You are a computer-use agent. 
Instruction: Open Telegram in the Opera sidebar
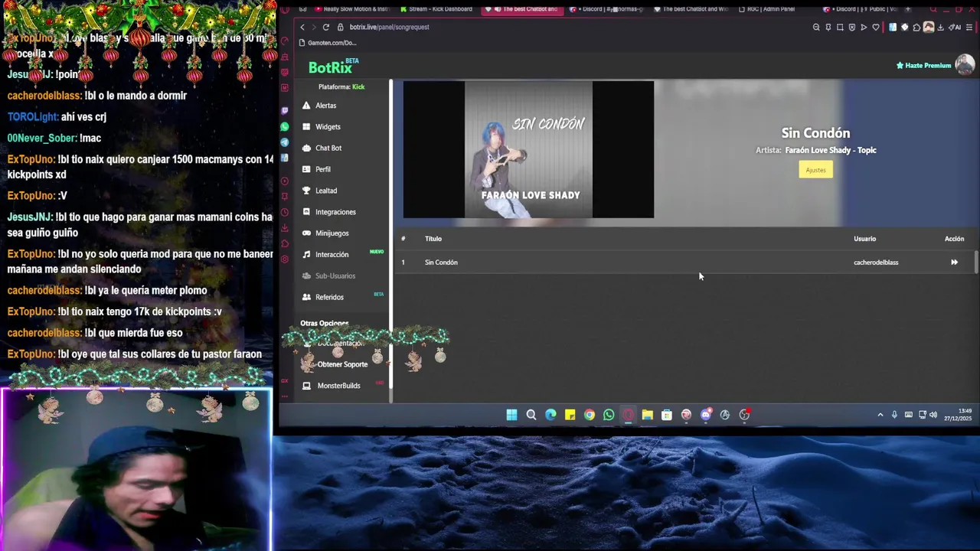coord(285,142)
